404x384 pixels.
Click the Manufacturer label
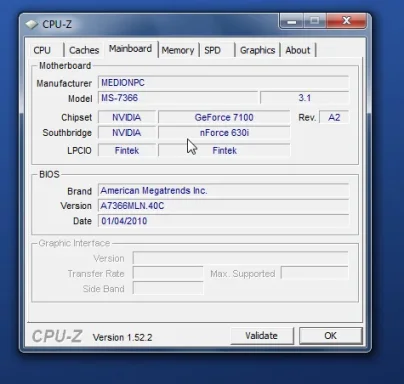(64, 83)
